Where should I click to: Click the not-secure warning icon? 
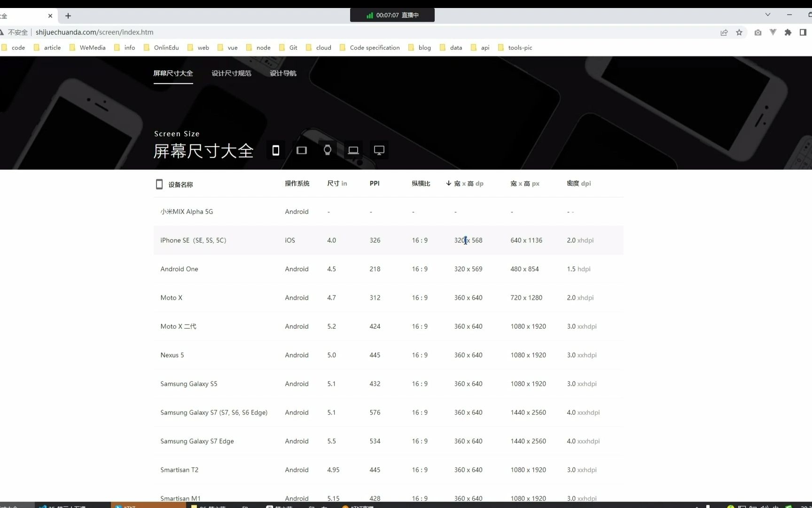pyautogui.click(x=2, y=32)
